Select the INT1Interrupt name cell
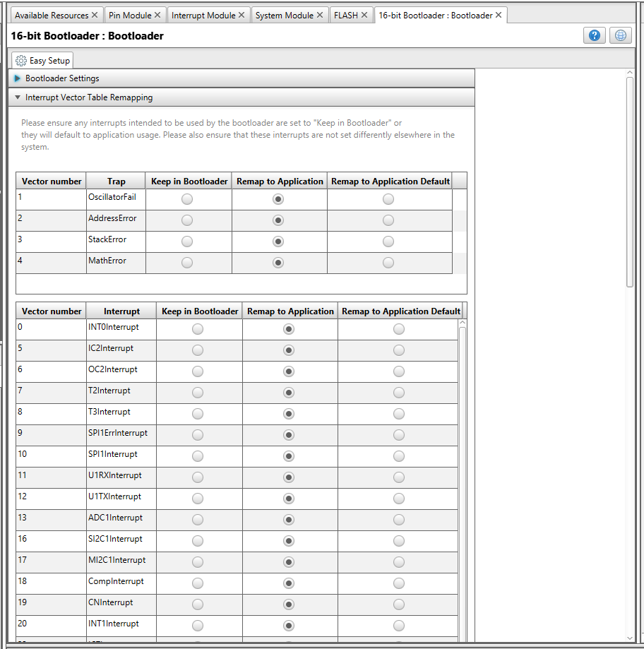644x649 pixels. (121, 626)
